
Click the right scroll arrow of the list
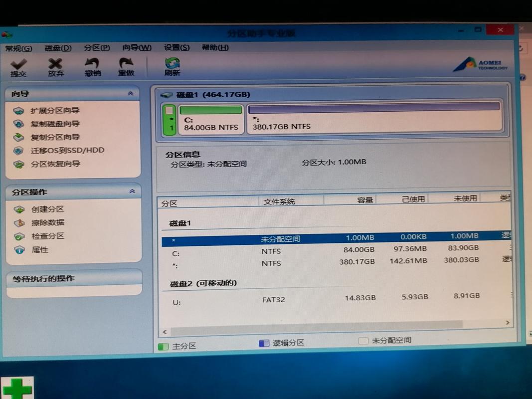pyautogui.click(x=508, y=323)
